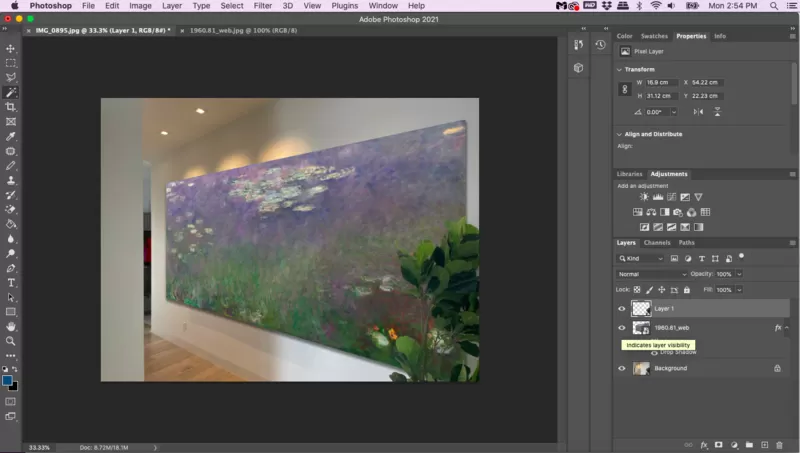800x453 pixels.
Task: Open the Image menu
Action: pos(140,6)
